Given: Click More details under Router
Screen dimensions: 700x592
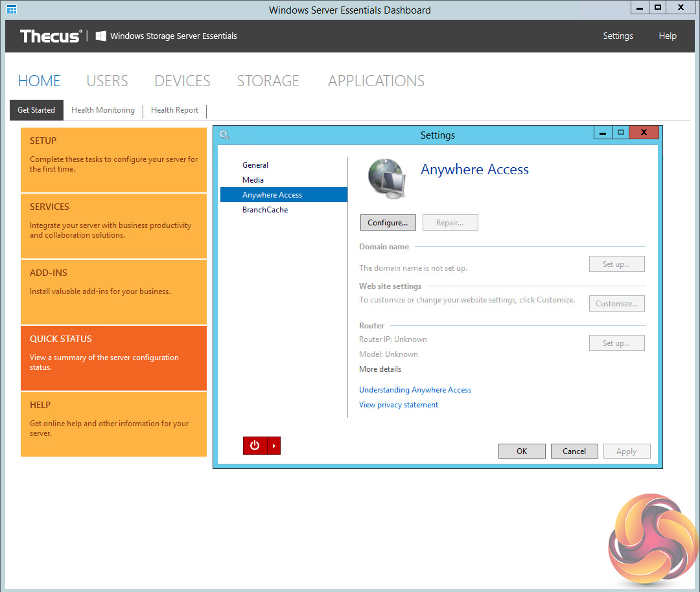Looking at the screenshot, I should 380,369.
